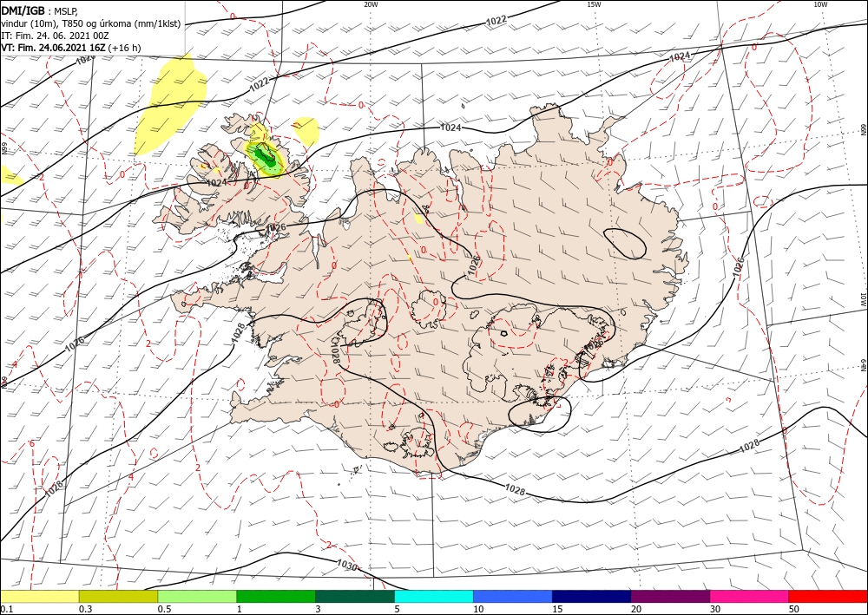Image resolution: width=868 pixels, height=615 pixels.
Task: Click the navy 15–20 legend swatch
Action: [x=592, y=596]
